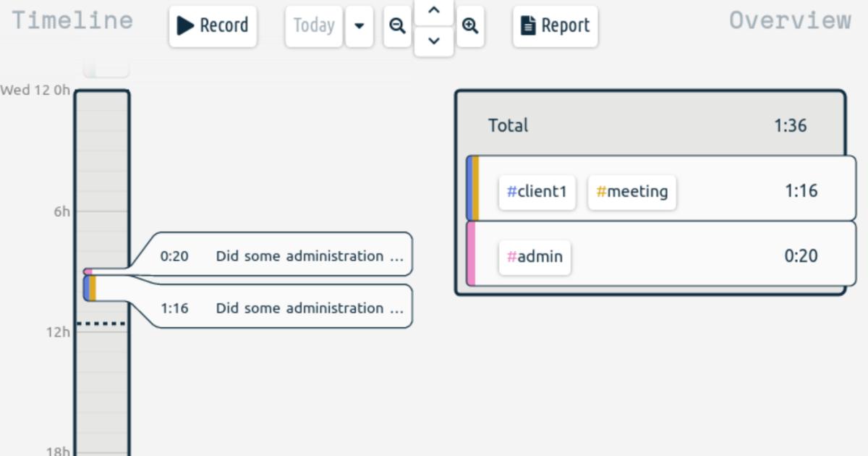Image resolution: width=868 pixels, height=456 pixels.
Task: Select the #admin tag
Action: coord(535,257)
